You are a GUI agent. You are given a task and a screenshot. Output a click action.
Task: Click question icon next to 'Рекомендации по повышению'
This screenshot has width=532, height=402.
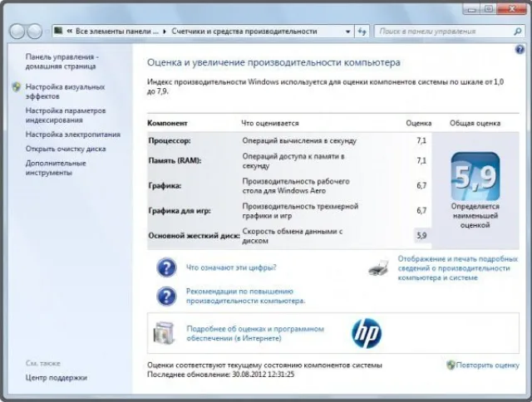click(x=166, y=297)
